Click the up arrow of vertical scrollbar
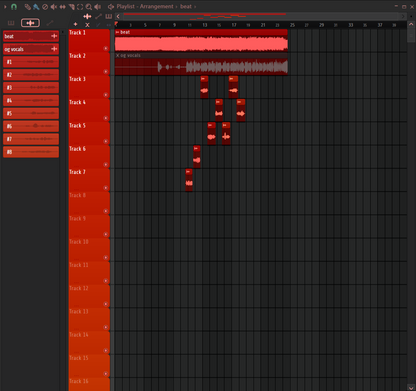 pos(411,24)
